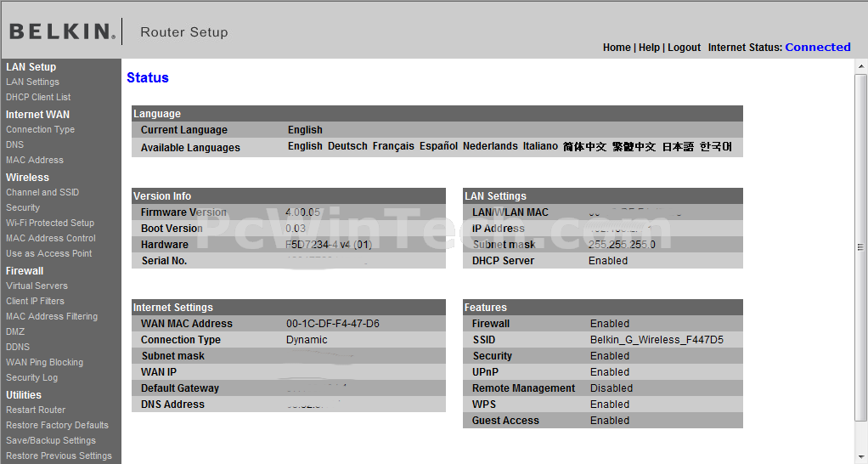Open Virtual Servers firewall page
The width and height of the screenshot is (868, 464).
[37, 286]
